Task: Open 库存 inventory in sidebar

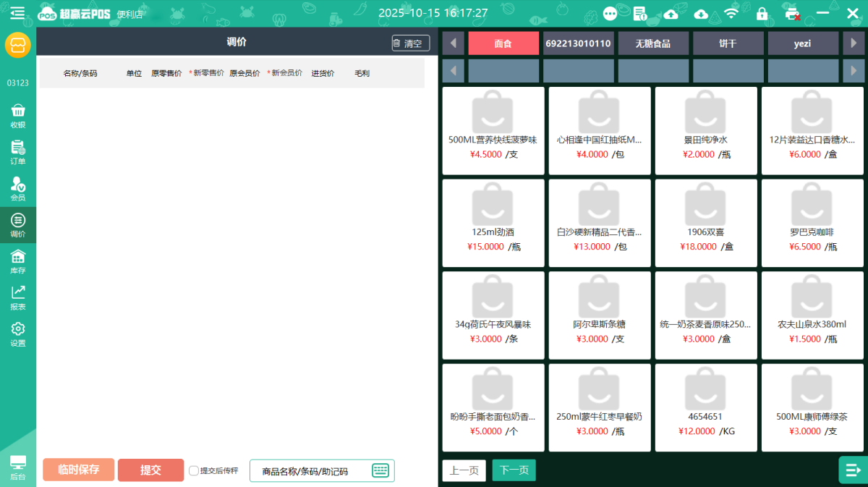Action: (18, 261)
